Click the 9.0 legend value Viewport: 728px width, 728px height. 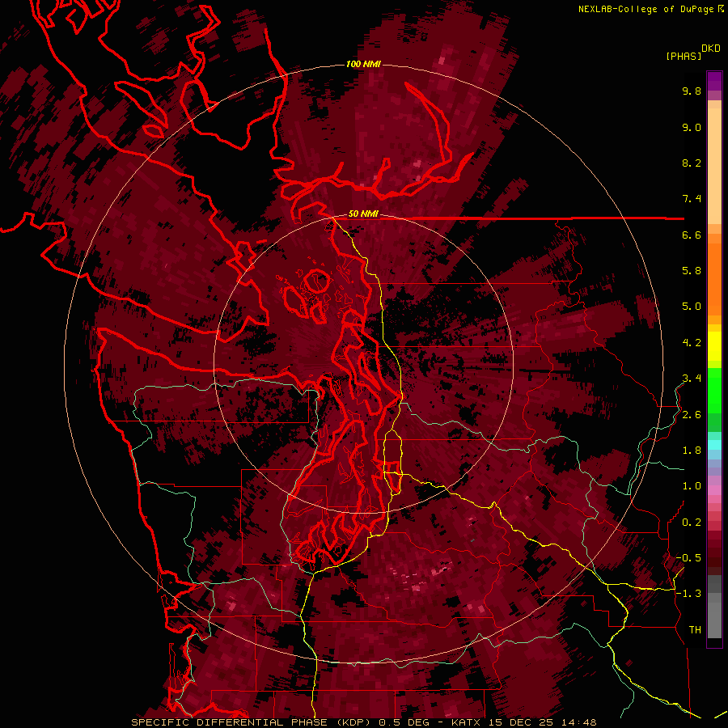692,127
